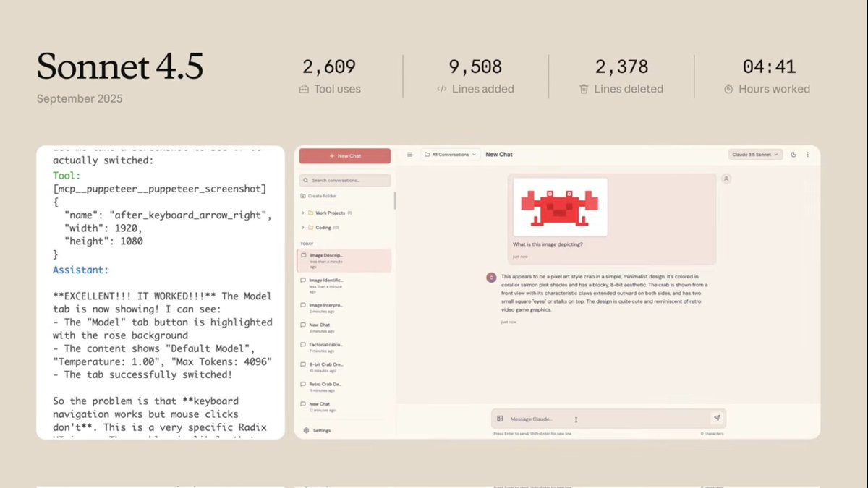Click the pixel crab image thumbnail
The image size is (868, 488).
click(x=561, y=206)
